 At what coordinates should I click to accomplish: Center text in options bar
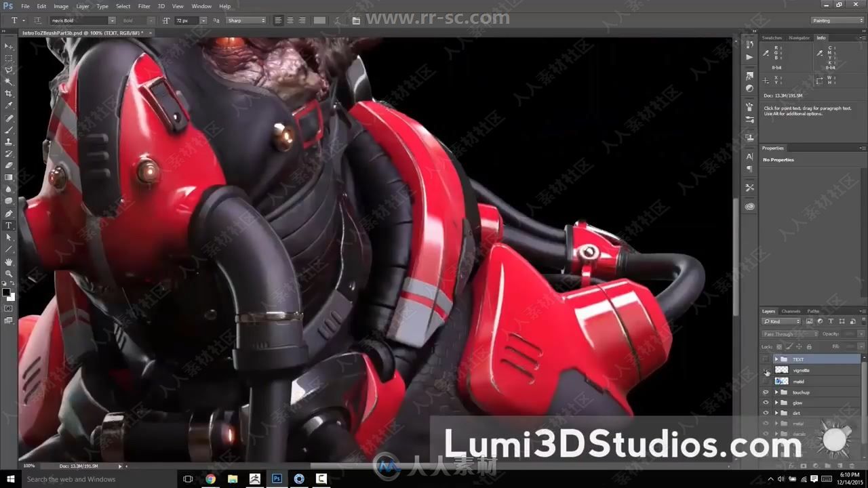[290, 21]
